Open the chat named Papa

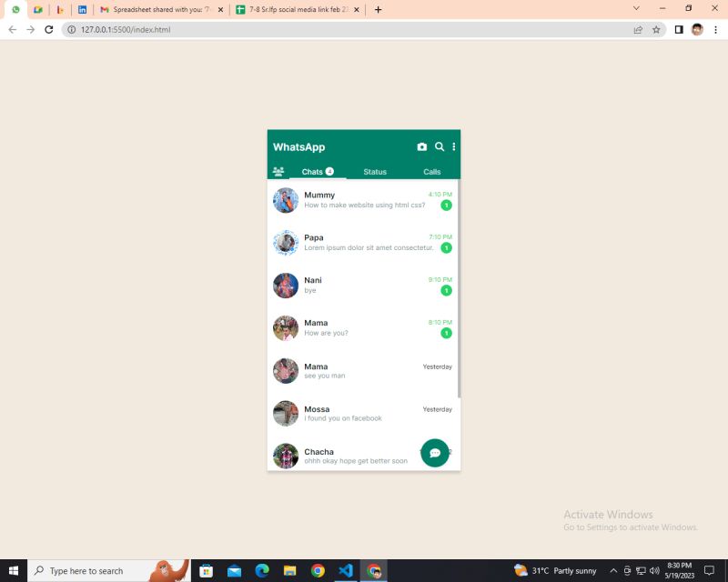[x=362, y=243]
